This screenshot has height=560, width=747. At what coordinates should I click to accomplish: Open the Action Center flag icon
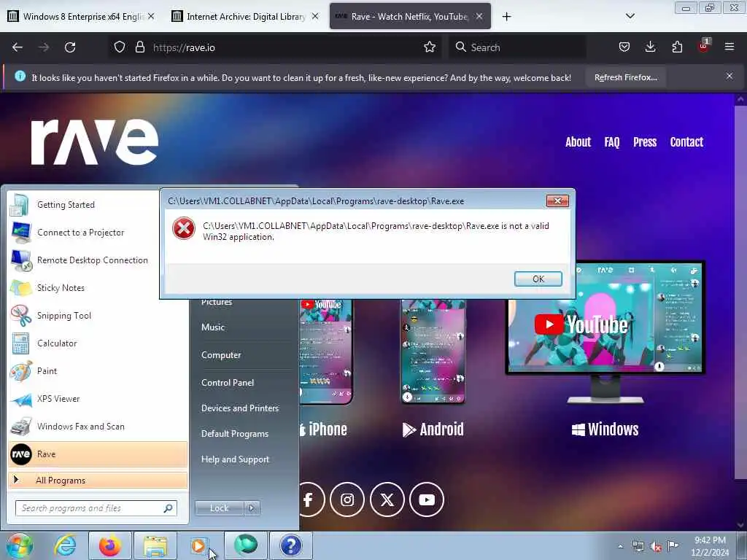[673, 546]
